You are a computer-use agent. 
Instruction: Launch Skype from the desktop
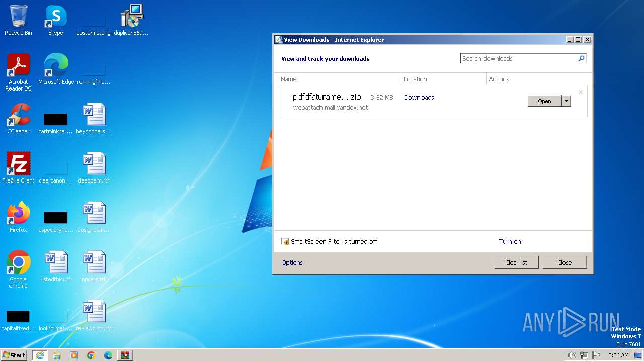pos(56,20)
